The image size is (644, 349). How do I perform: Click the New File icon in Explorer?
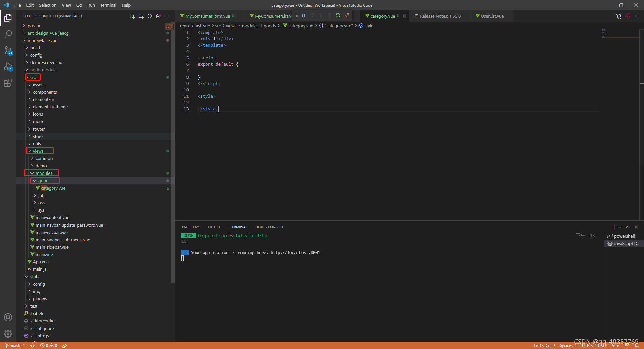tap(132, 16)
